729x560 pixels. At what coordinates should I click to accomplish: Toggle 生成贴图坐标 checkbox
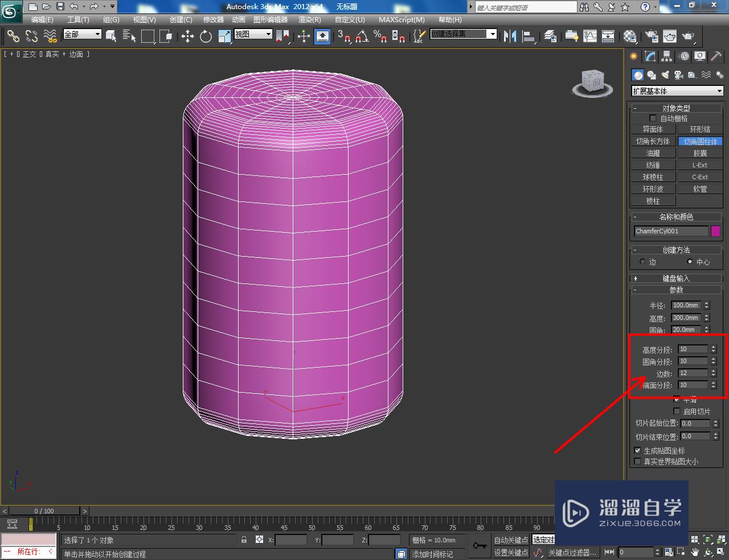click(x=638, y=450)
